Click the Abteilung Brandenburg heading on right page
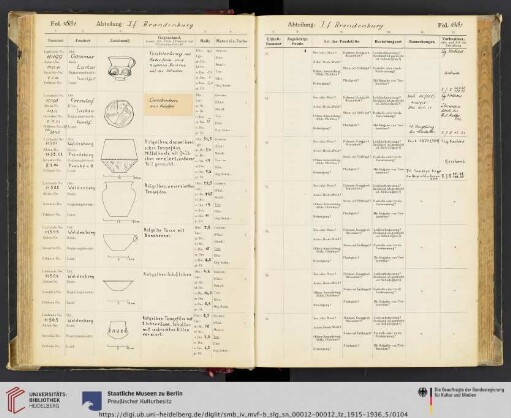511x418 pixels. pyautogui.click(x=336, y=25)
